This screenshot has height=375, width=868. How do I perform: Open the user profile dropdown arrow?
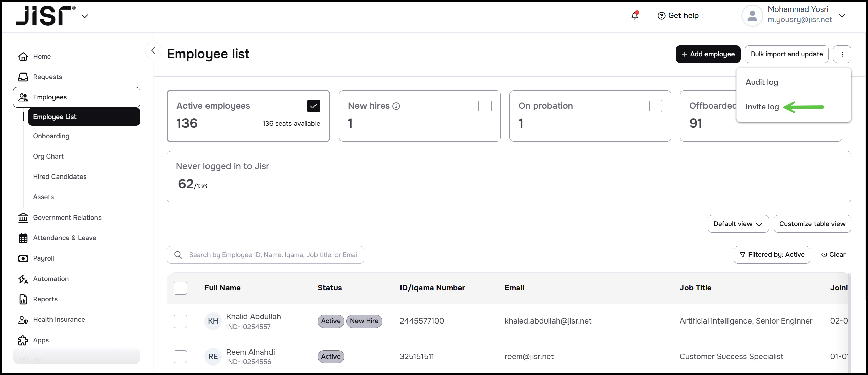coord(842,16)
